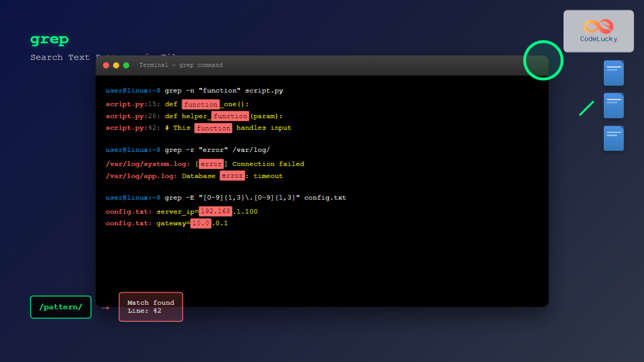Click the green dot in the terminal title bar
The width and height of the screenshot is (644, 362).
(x=126, y=64)
